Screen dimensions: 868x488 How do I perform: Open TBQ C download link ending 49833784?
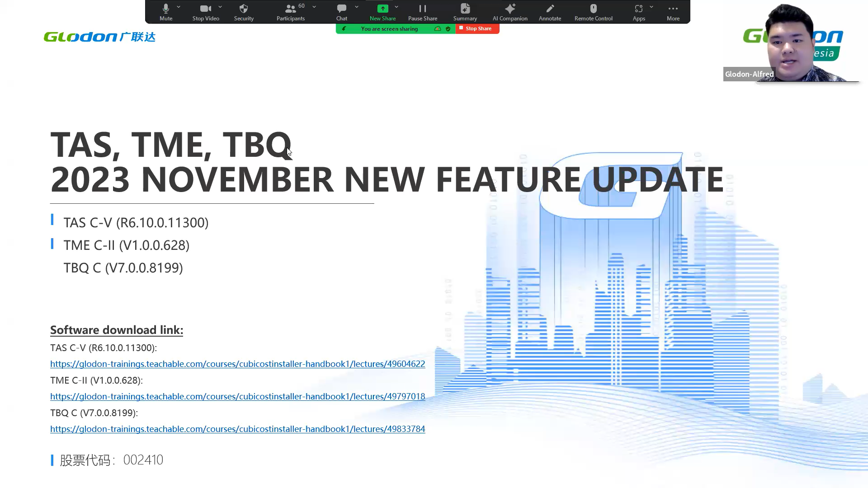tap(237, 429)
